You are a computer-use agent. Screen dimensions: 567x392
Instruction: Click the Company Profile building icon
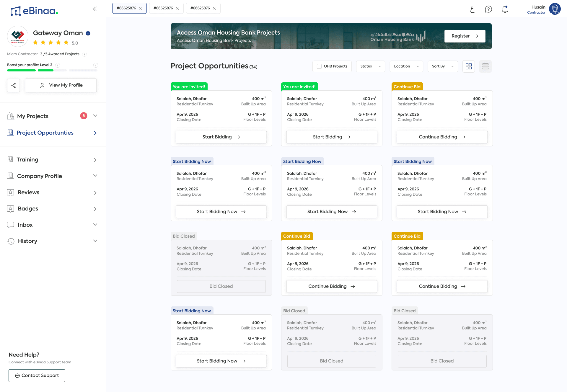click(x=10, y=176)
